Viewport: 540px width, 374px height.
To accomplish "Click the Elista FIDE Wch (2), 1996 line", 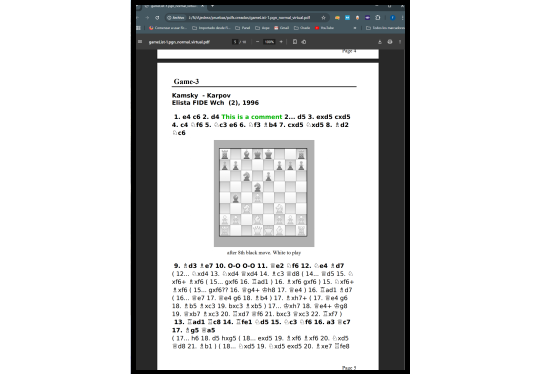I will (x=215, y=103).
